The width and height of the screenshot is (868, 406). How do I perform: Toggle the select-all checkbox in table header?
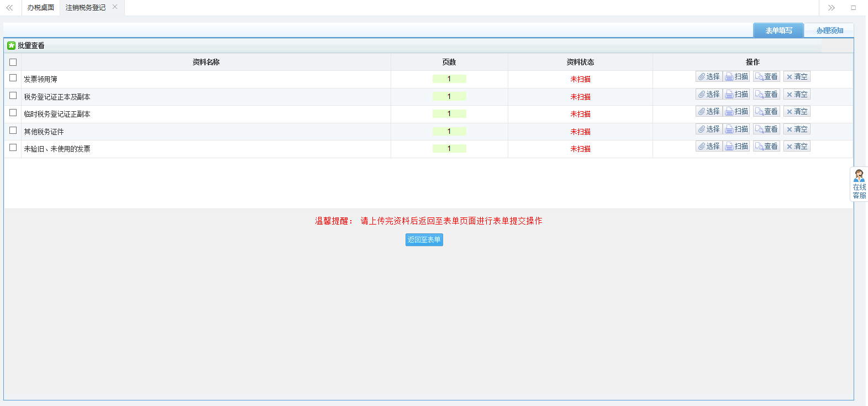click(13, 63)
